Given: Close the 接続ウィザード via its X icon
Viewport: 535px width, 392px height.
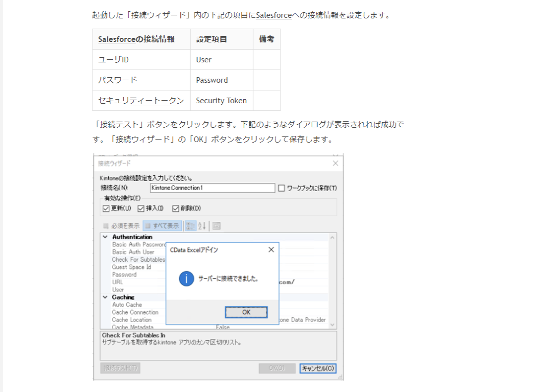Looking at the screenshot, I should [x=336, y=163].
